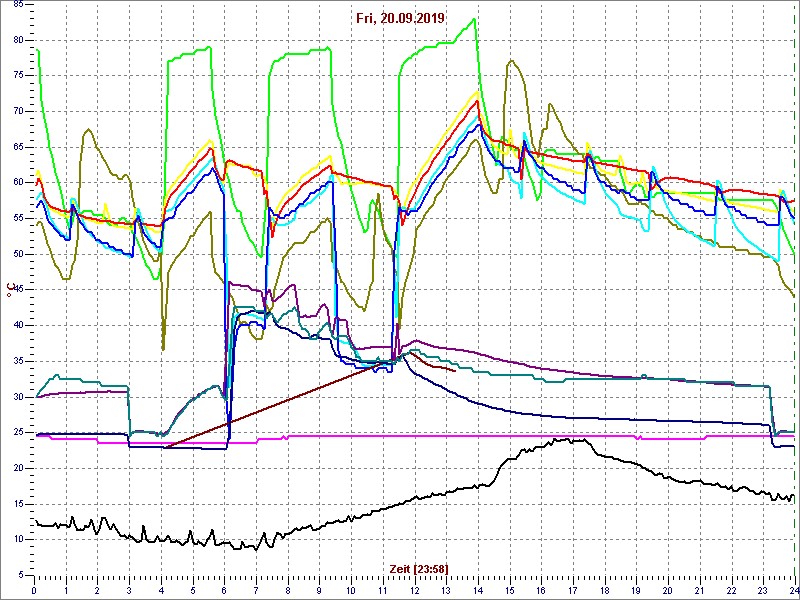Select the temperature axis label '25'
Screen dimensions: 800x600
(17, 433)
